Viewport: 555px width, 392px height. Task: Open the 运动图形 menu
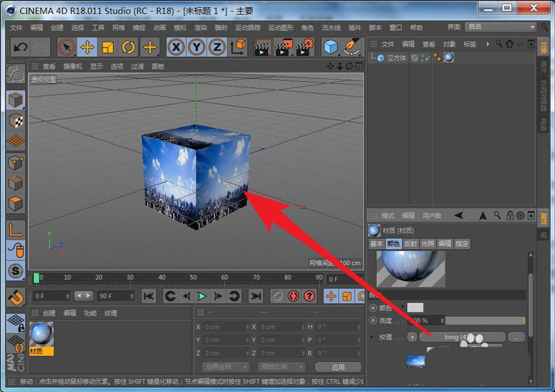click(x=280, y=28)
